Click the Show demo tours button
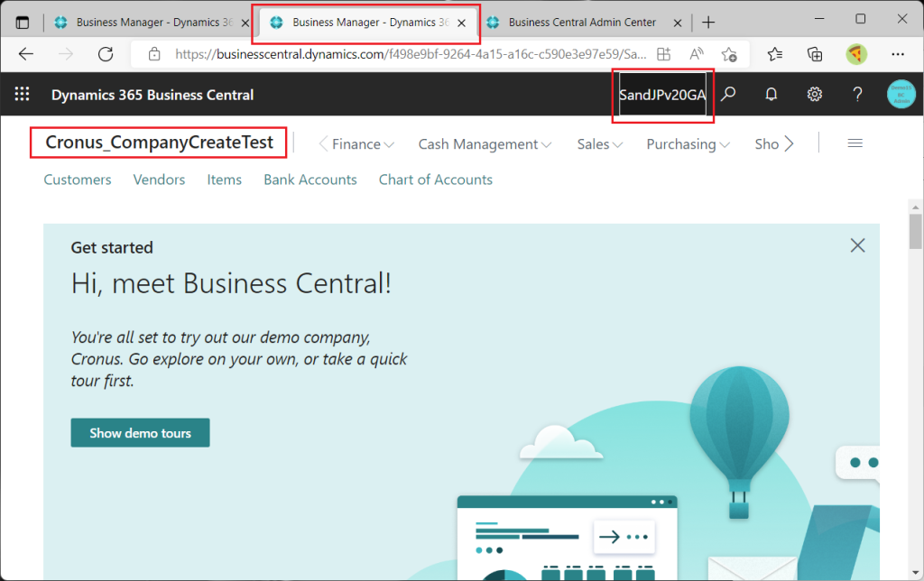The height and width of the screenshot is (581, 924). (x=140, y=432)
